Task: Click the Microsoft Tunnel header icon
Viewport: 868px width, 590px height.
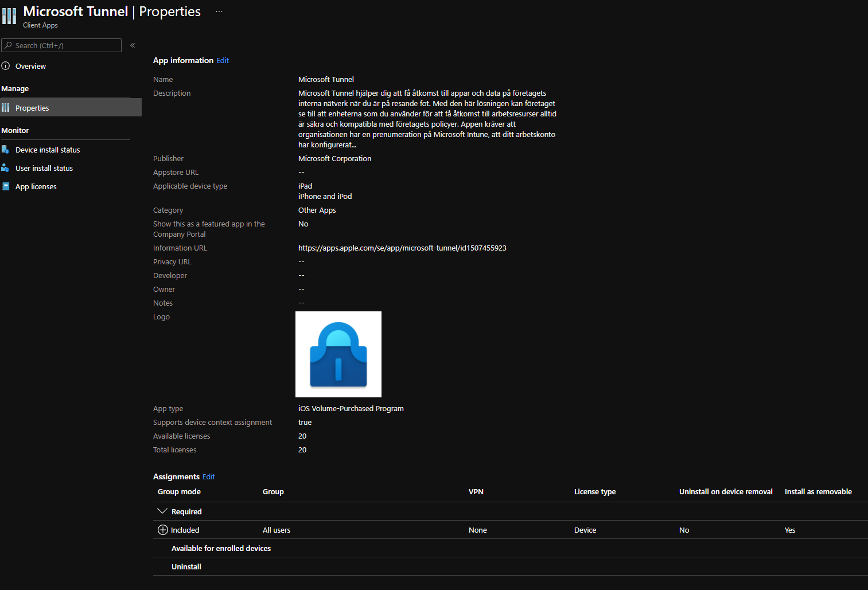Action: coord(9,16)
